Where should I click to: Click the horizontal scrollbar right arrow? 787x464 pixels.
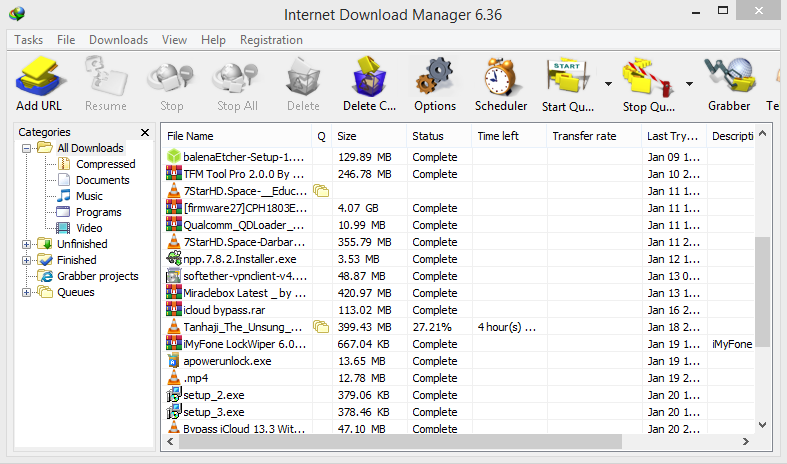(746, 441)
